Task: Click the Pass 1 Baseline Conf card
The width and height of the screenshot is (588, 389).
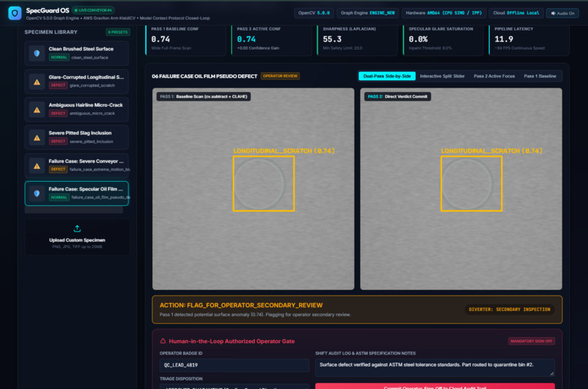Action: coord(185,40)
